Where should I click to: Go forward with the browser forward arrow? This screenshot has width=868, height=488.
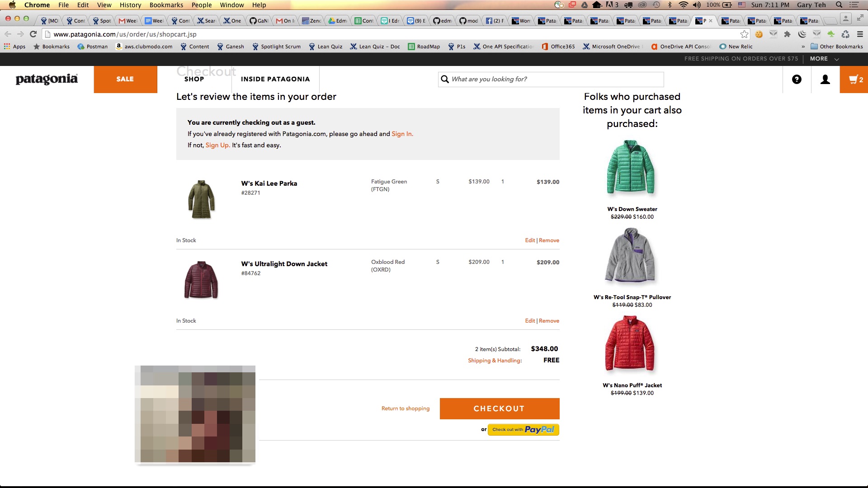(x=20, y=34)
